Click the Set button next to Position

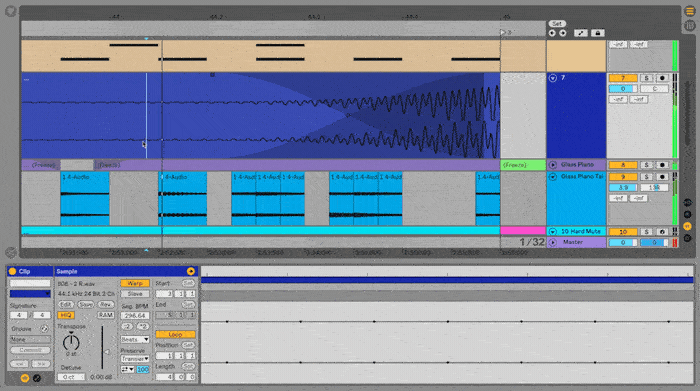pyautogui.click(x=188, y=345)
